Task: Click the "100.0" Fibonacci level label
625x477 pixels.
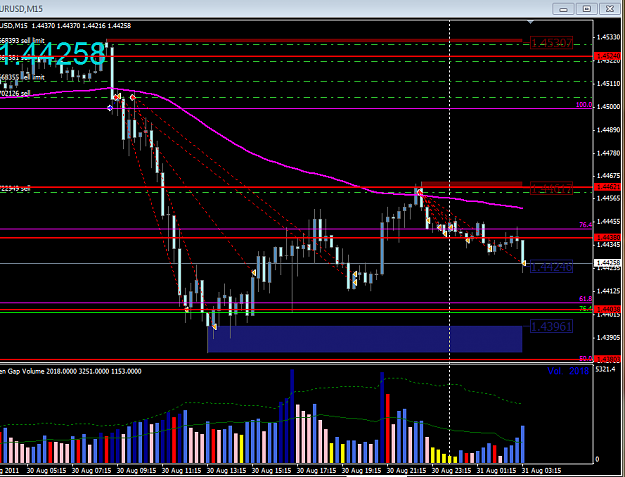Action: tap(584, 105)
